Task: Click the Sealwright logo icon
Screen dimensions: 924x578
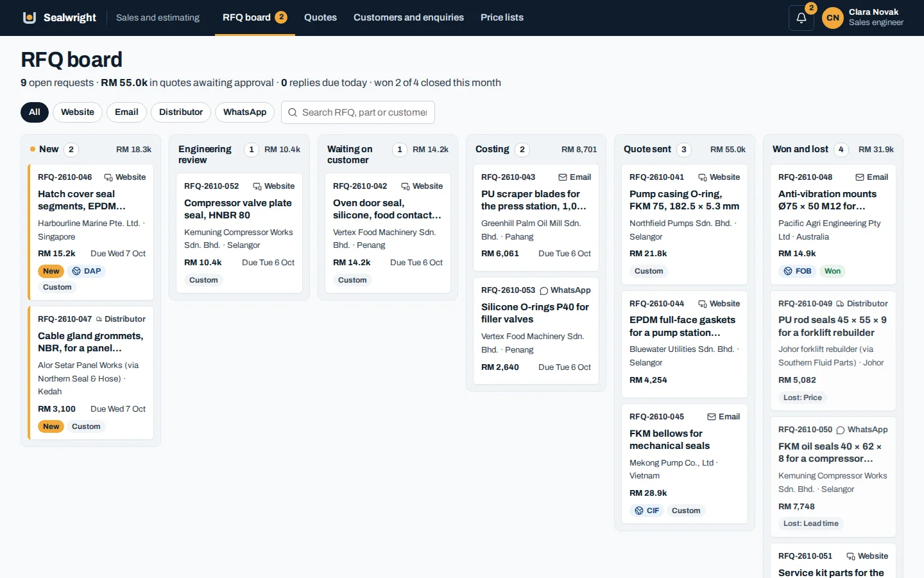Action: point(29,17)
